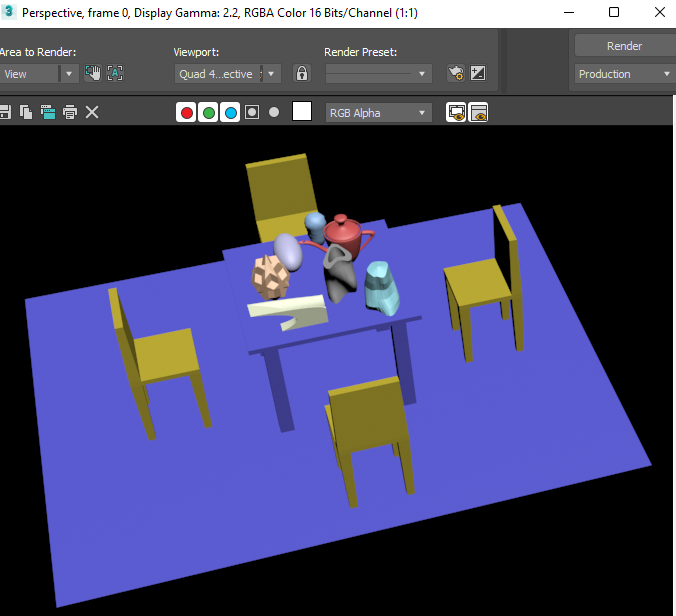Clone the Rendered Frame Window

(48, 113)
